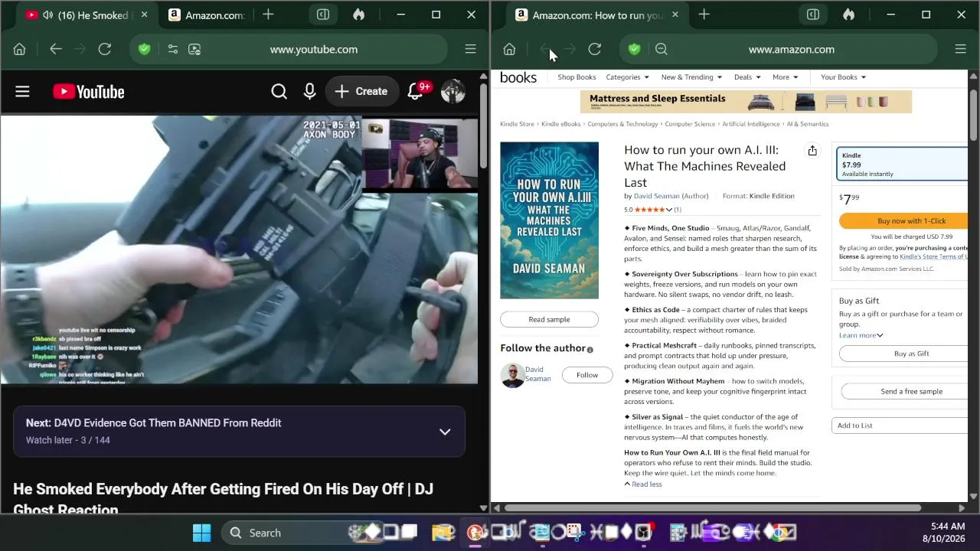Click the Create button on YouTube

tap(361, 92)
